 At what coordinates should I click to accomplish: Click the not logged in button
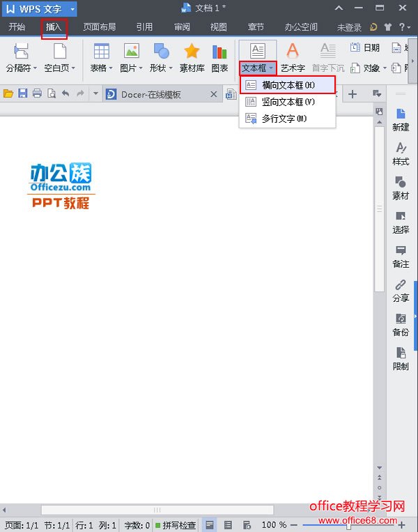coord(349,27)
